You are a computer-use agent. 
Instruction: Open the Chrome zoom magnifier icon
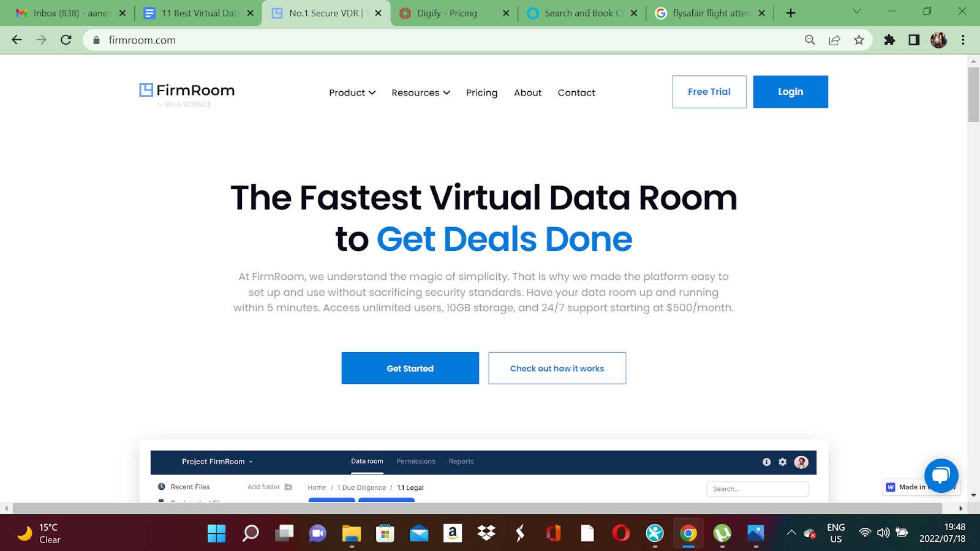point(810,40)
